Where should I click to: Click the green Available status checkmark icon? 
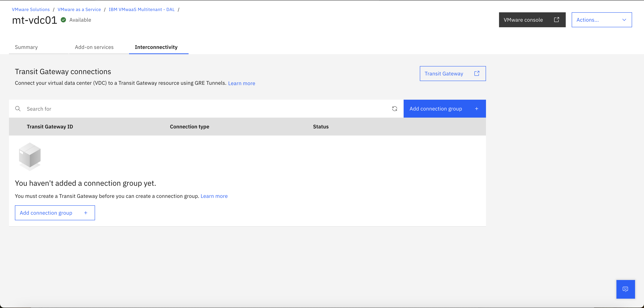coord(64,20)
